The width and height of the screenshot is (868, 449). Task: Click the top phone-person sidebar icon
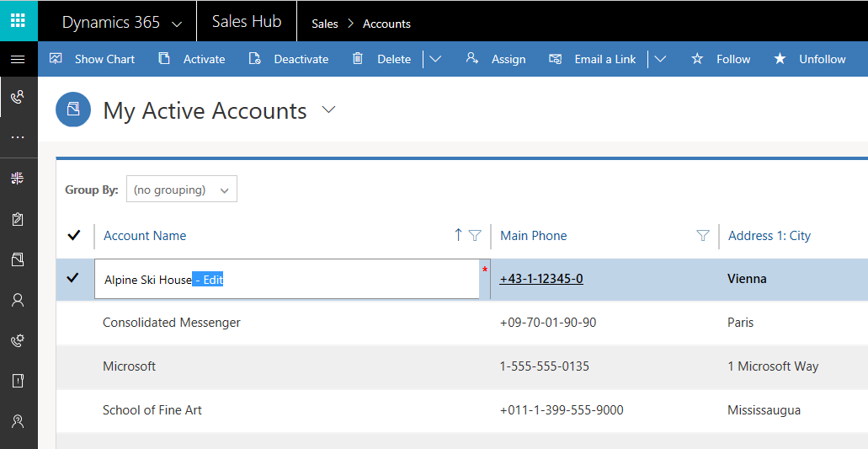point(18,98)
